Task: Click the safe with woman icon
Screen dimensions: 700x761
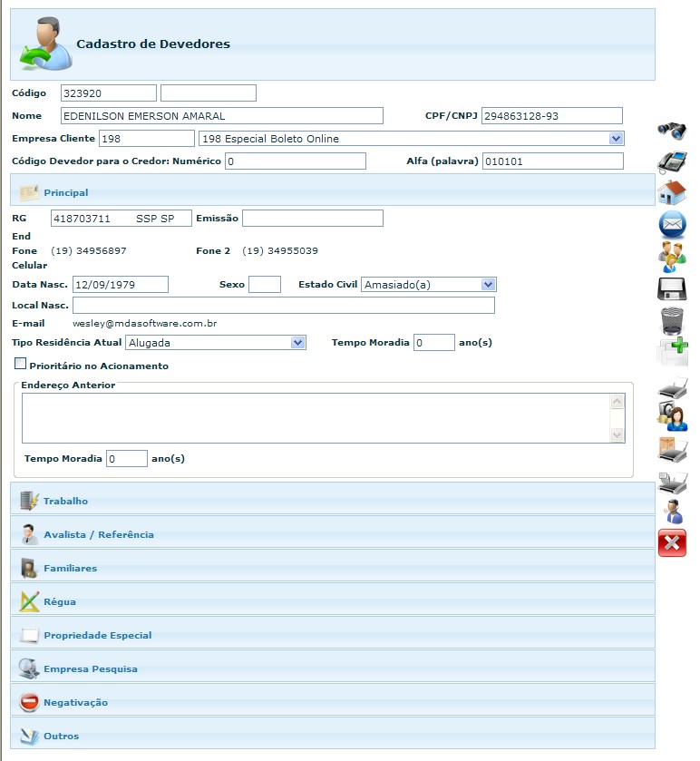Action: (x=672, y=416)
